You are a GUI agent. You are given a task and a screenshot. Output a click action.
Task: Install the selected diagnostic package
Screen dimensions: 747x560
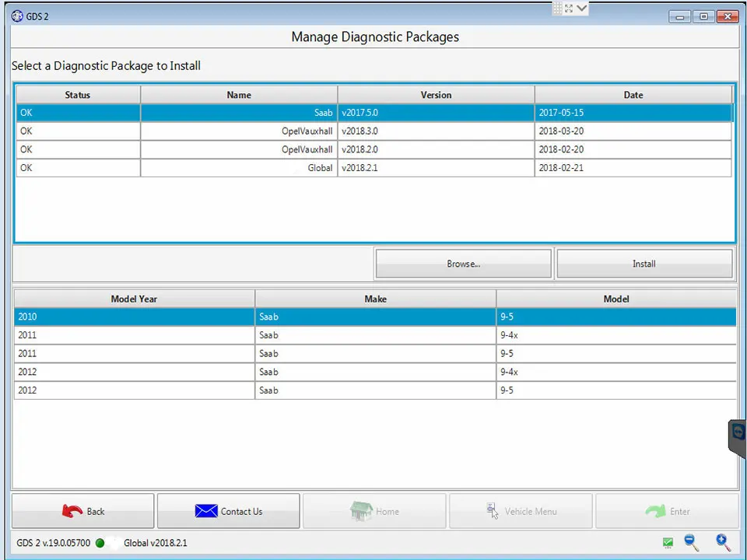click(644, 264)
